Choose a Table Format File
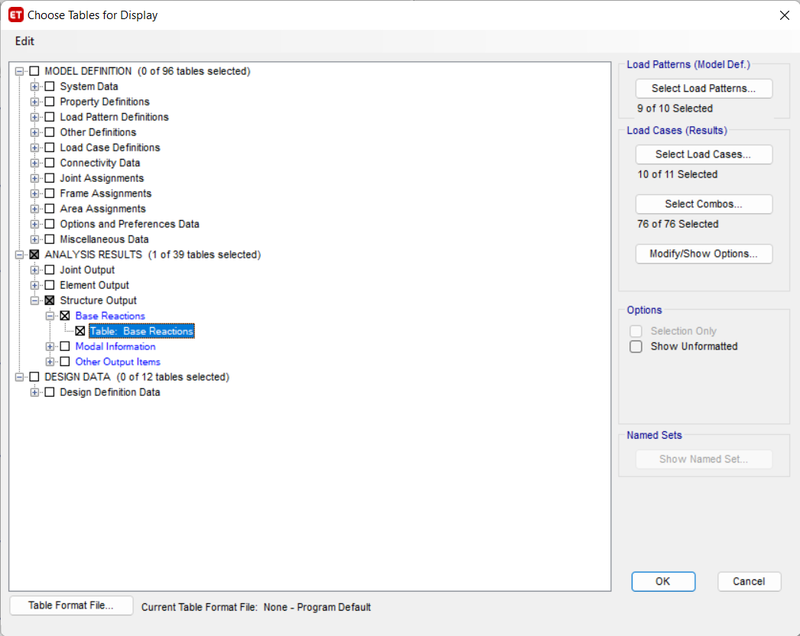Screen dimensions: 800x636 click(x=71, y=605)
